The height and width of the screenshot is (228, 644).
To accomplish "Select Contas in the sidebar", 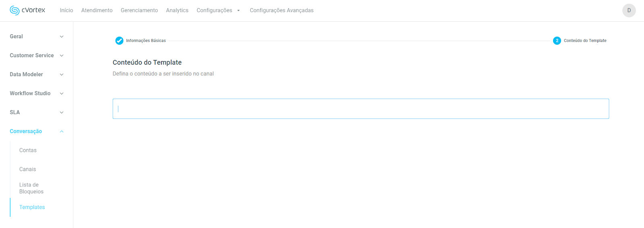I will pos(28,150).
